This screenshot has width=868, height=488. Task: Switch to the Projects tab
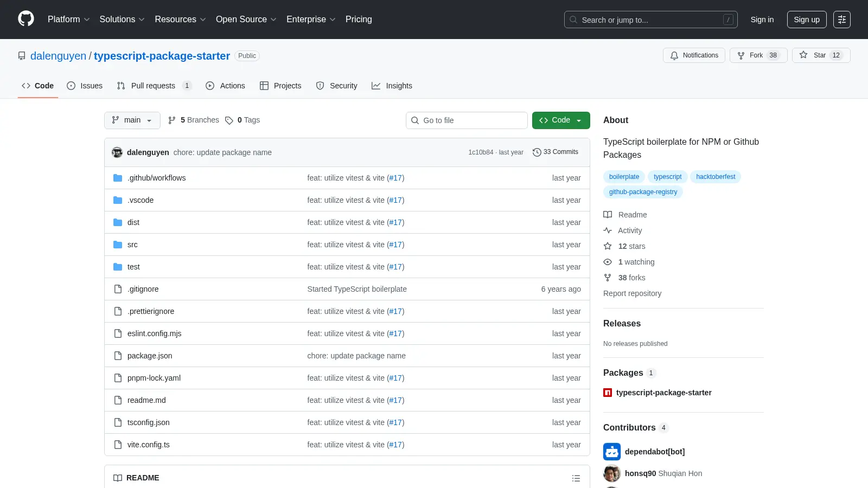pos(280,86)
